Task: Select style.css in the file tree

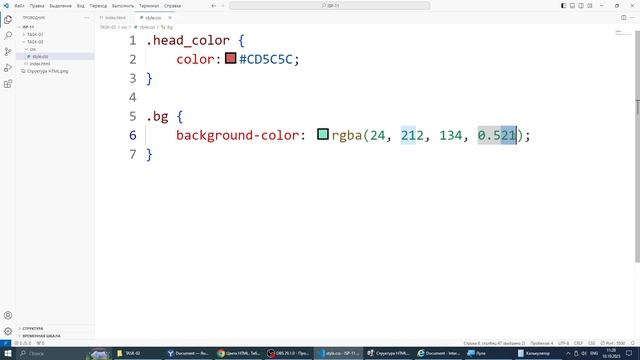Action: (x=55, y=56)
